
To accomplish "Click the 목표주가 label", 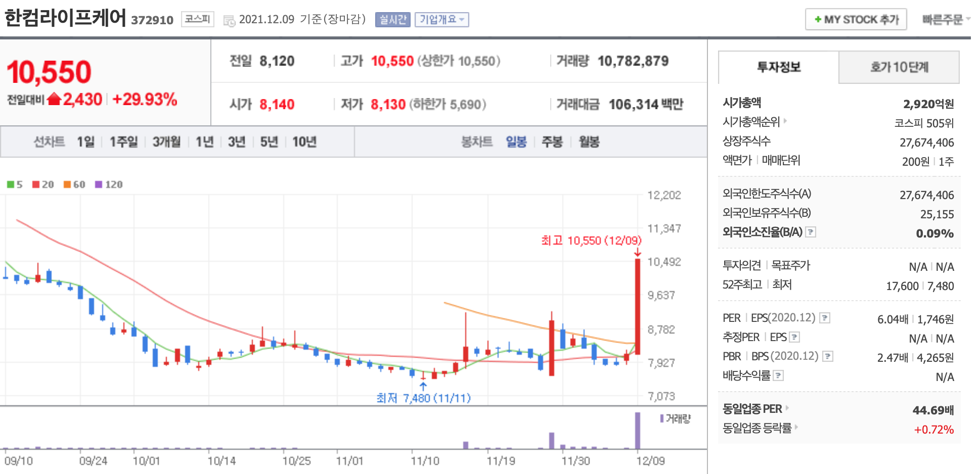I will 791,265.
